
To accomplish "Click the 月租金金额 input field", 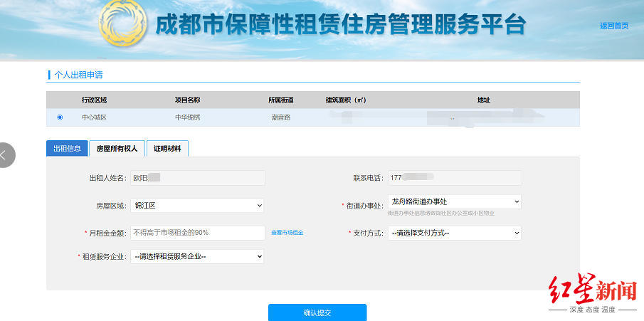I will (197, 233).
